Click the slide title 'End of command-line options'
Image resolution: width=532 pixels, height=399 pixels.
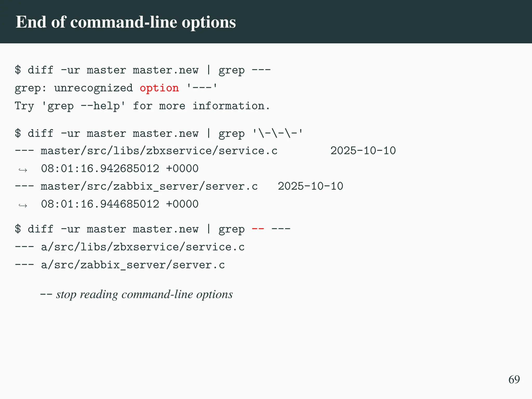pyautogui.click(x=126, y=22)
